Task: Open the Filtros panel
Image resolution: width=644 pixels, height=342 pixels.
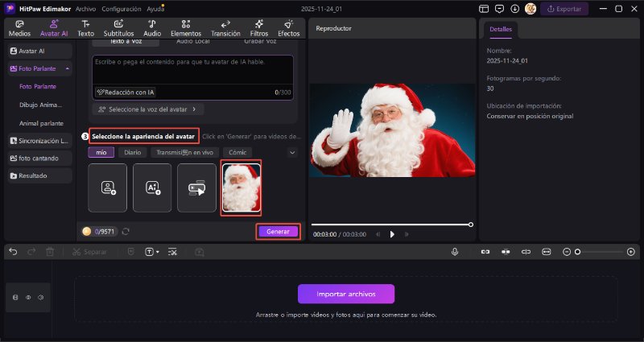Action: tap(258, 28)
